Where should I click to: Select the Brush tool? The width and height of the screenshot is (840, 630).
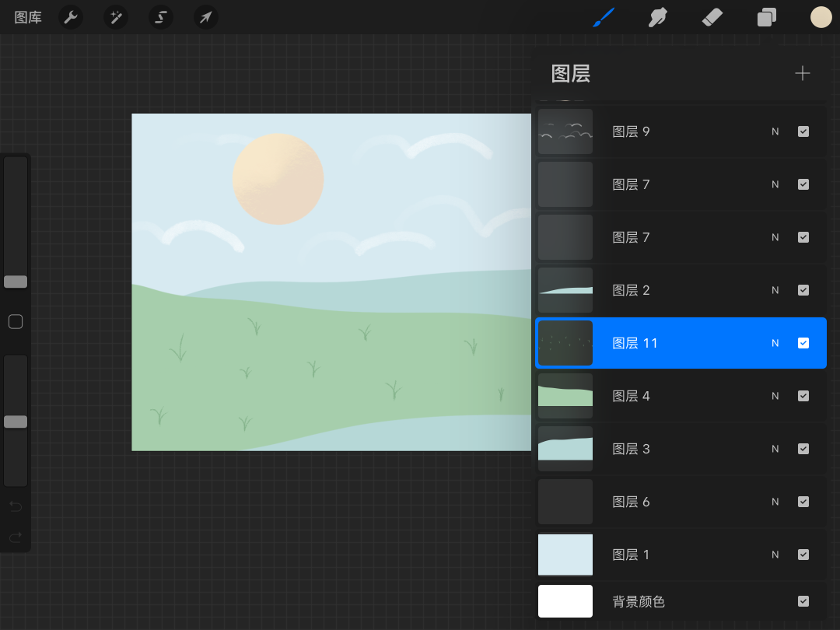point(604,17)
